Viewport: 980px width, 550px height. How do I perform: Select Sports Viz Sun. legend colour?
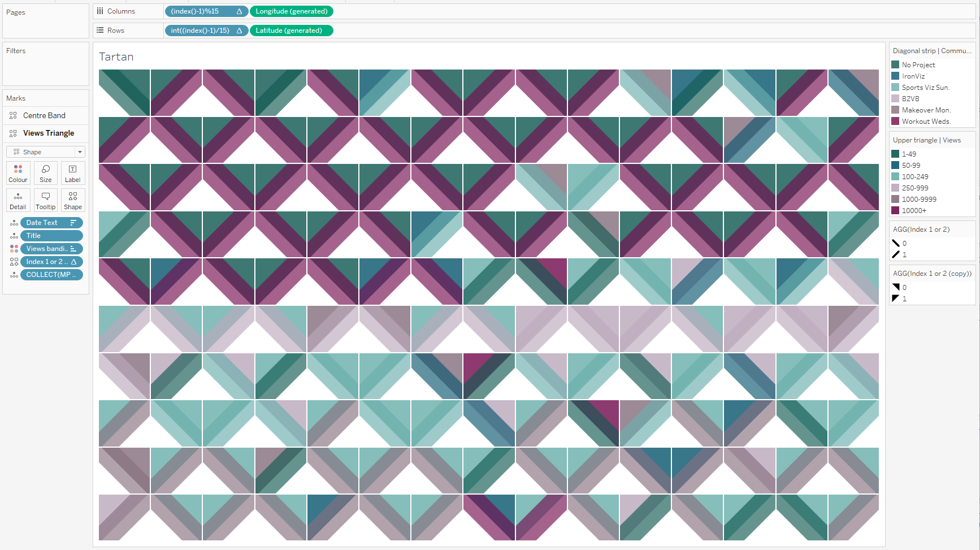pyautogui.click(x=895, y=87)
